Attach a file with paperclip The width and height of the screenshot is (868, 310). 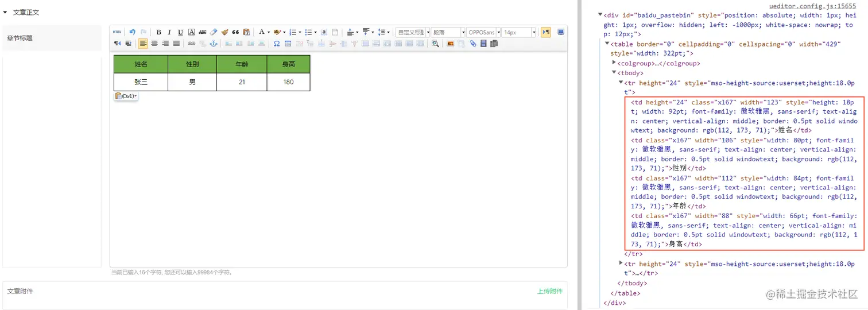[473, 43]
